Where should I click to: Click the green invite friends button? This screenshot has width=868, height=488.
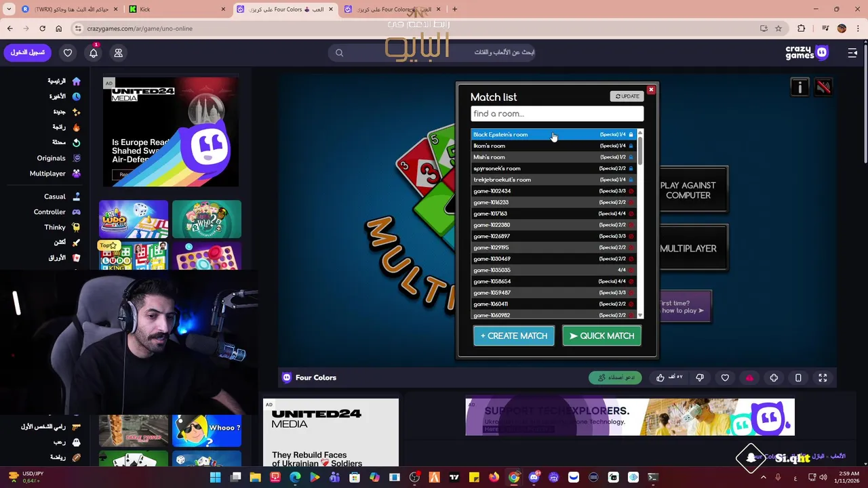[615, 378]
